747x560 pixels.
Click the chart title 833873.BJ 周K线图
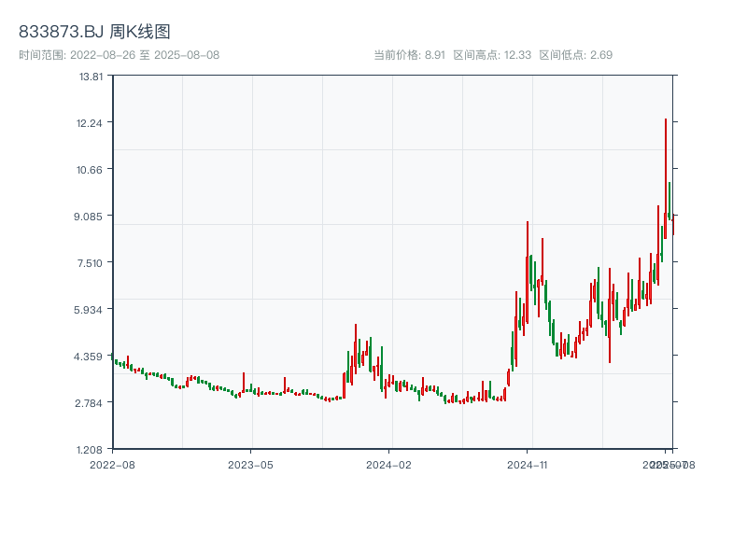[x=94, y=32]
